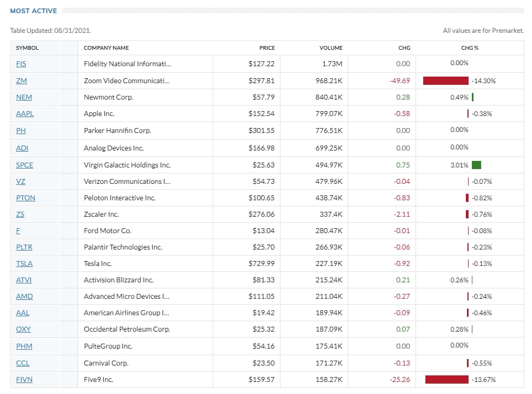
Task: Click the Carnival Corp. company name
Action: [x=106, y=363]
